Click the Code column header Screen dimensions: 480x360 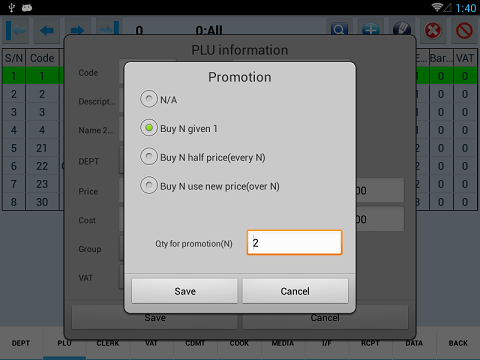pos(42,58)
